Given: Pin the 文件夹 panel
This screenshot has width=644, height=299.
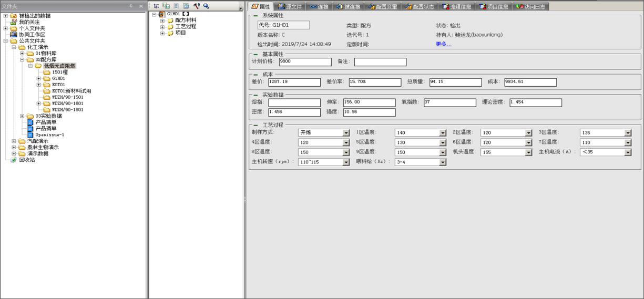Looking at the screenshot, I should click(131, 6).
